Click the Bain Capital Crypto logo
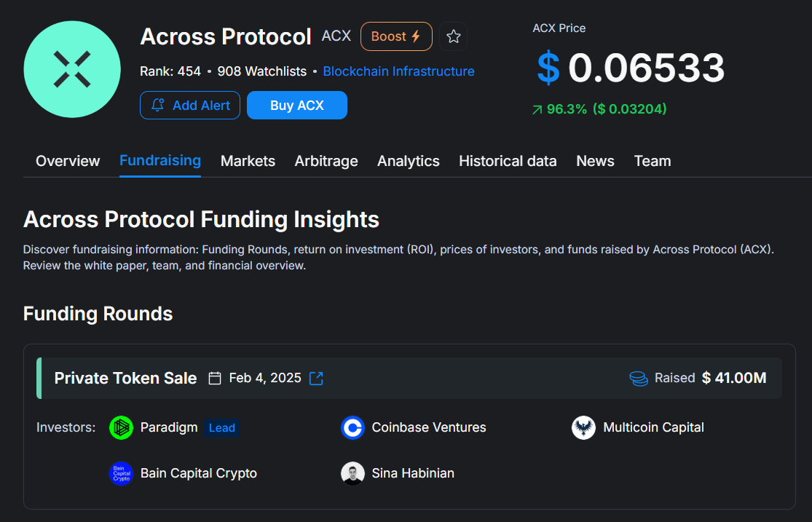Viewport: 812px width, 522px height. [121, 473]
